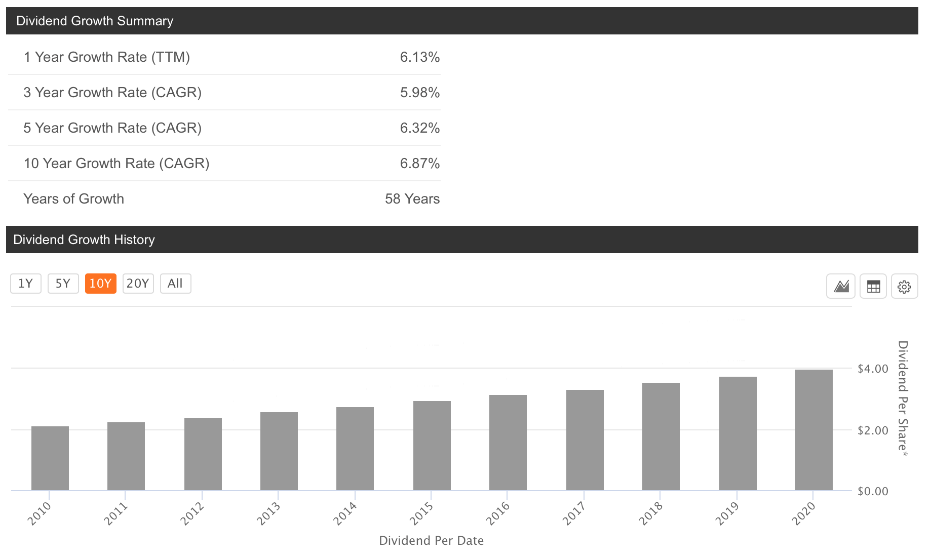
Task: Click the Dividend Growth Summary header
Action: [x=95, y=21]
